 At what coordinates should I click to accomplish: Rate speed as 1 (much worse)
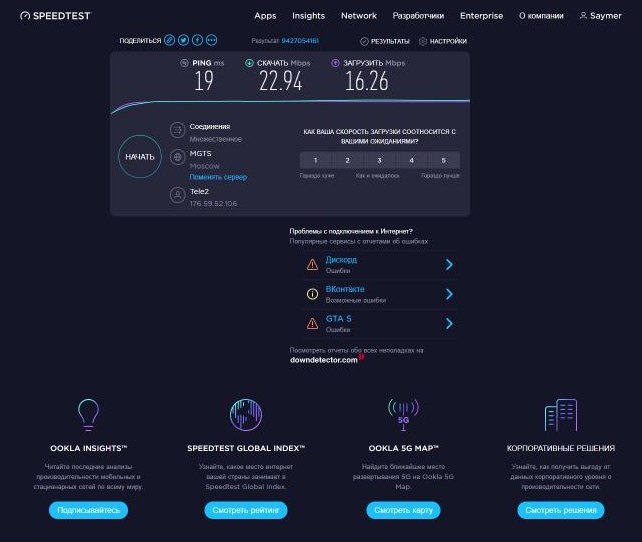(x=316, y=160)
